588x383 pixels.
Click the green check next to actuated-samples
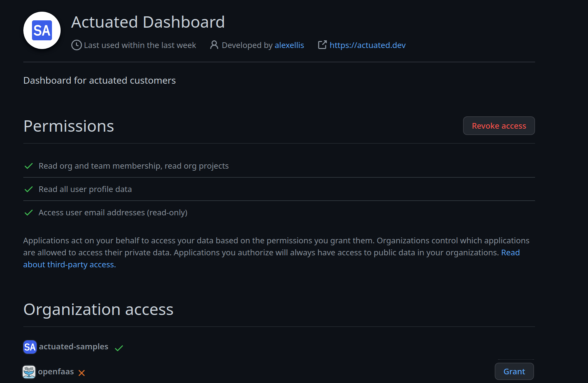119,348
